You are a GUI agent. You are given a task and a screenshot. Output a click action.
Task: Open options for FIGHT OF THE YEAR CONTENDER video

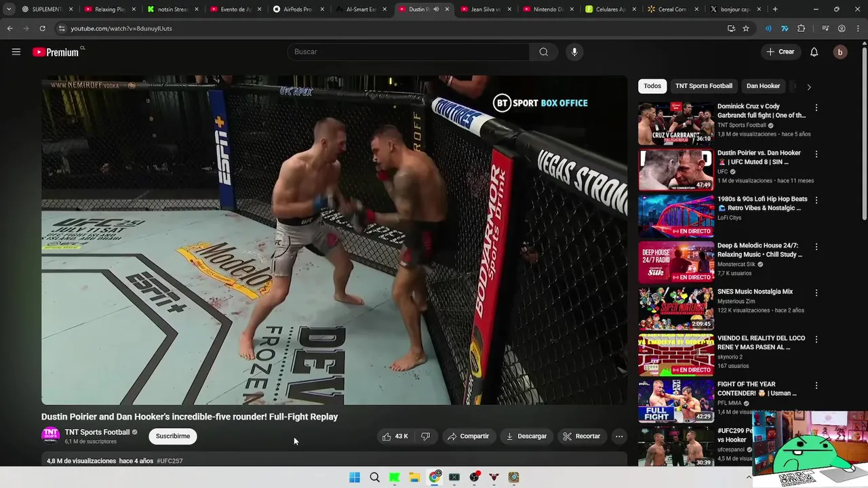(x=816, y=386)
